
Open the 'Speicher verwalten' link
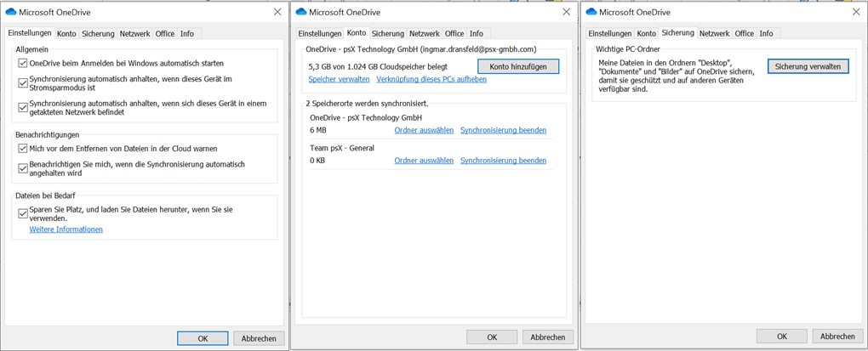(339, 79)
